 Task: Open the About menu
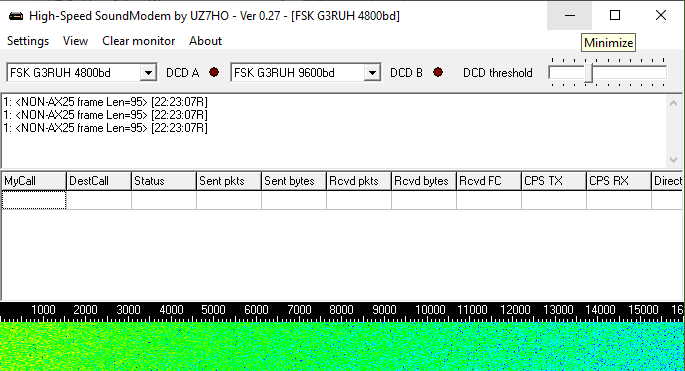[205, 41]
